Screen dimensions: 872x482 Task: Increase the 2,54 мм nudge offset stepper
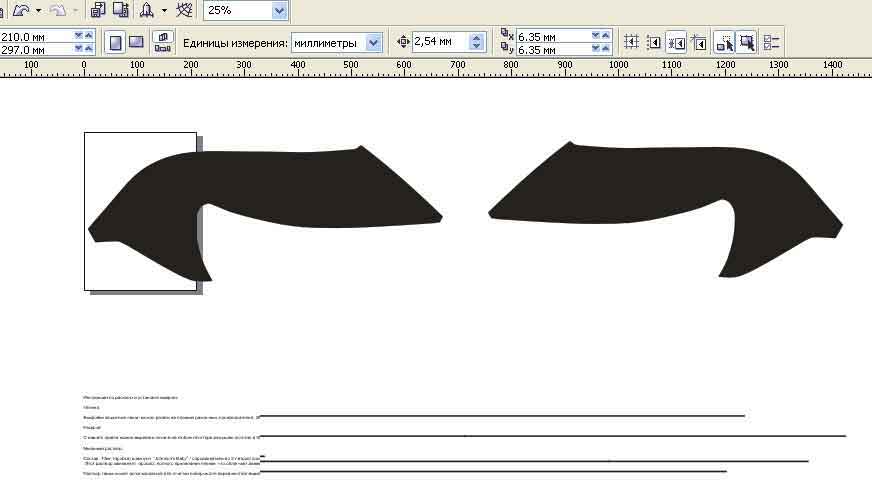coord(476,38)
